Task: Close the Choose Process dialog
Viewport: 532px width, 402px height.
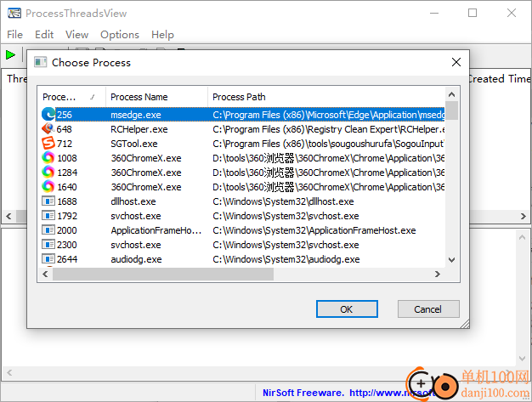Action: click(456, 62)
